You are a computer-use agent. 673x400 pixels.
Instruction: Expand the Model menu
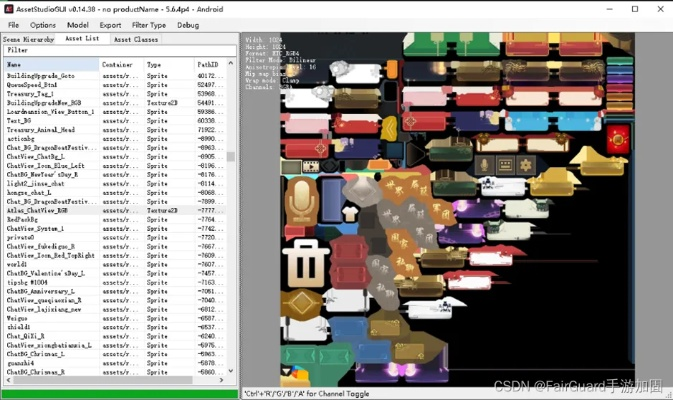click(78, 25)
